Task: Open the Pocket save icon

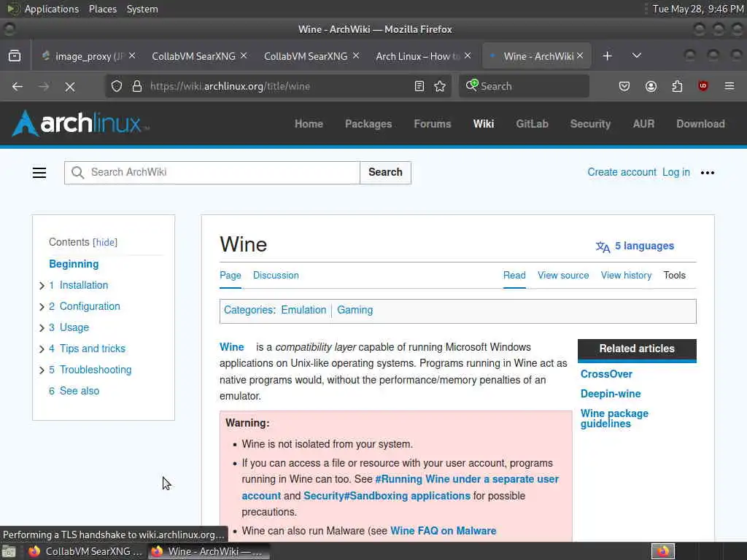Action: pos(624,86)
